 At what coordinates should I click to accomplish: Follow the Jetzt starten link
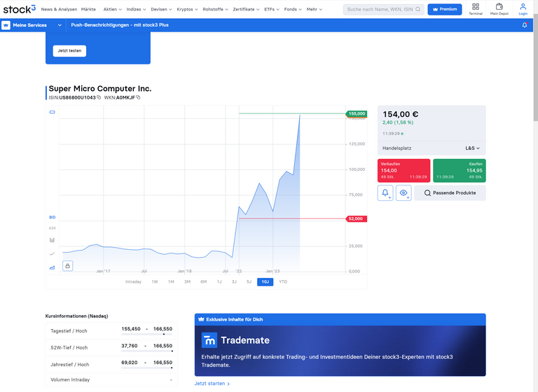(x=212, y=384)
